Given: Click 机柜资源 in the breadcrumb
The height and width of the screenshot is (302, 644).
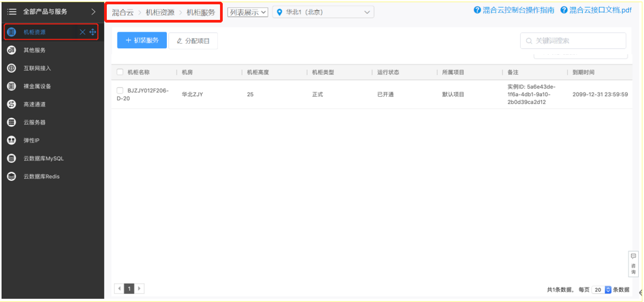Looking at the screenshot, I should pos(160,12).
